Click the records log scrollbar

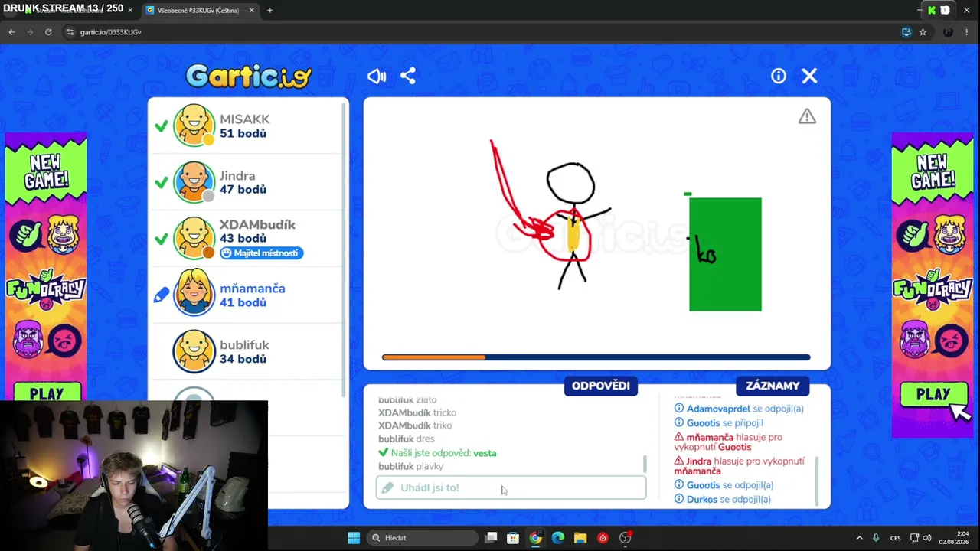817,481
